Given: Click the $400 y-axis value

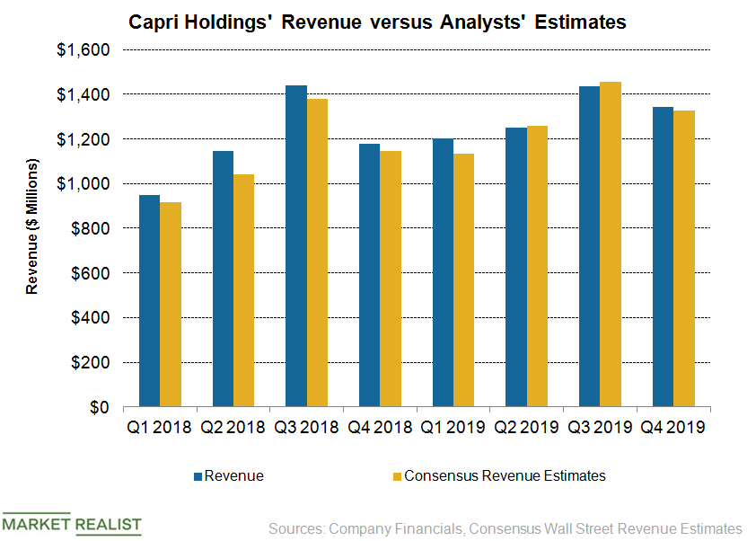Looking at the screenshot, I should point(90,318).
